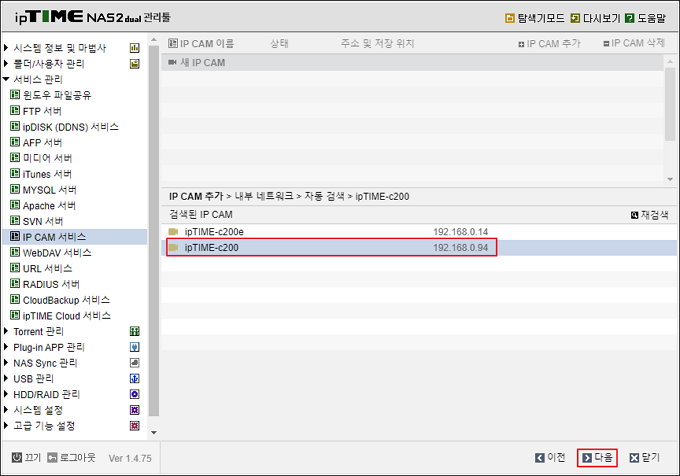The height and width of the screenshot is (476, 680).
Task: Click IP CAM 삭제 link
Action: [634, 43]
